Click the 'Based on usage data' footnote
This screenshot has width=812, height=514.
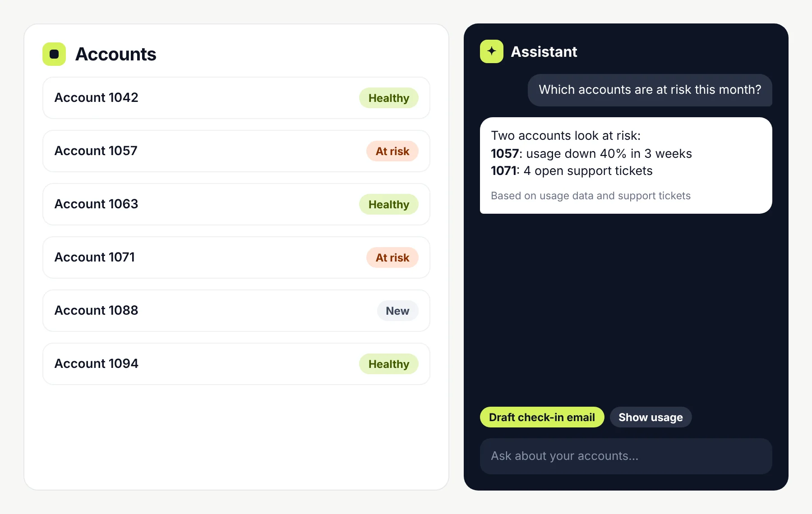[x=591, y=196]
